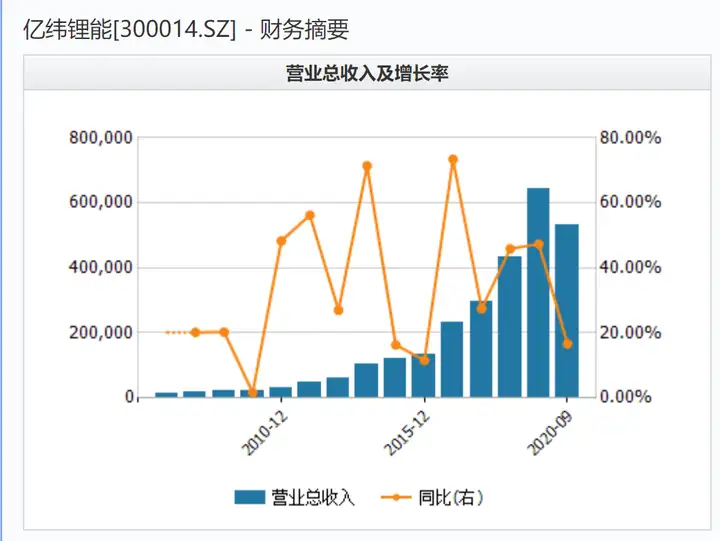The width and height of the screenshot is (720, 541).
Task: Click the 400,000 left axis label
Action: click(x=101, y=267)
